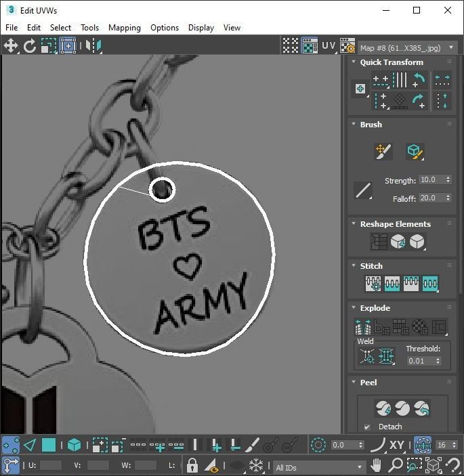Collapse the Stitch rollout
The width and height of the screenshot is (464, 476).
(354, 265)
